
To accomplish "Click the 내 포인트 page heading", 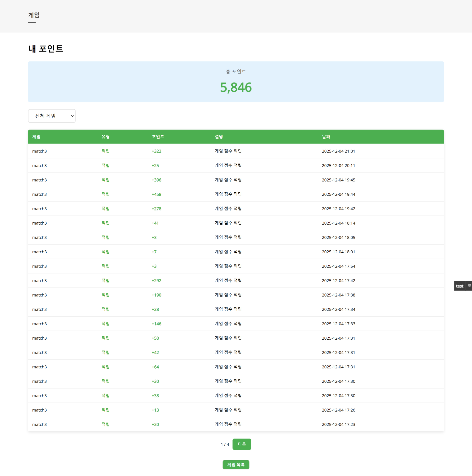I will [46, 49].
